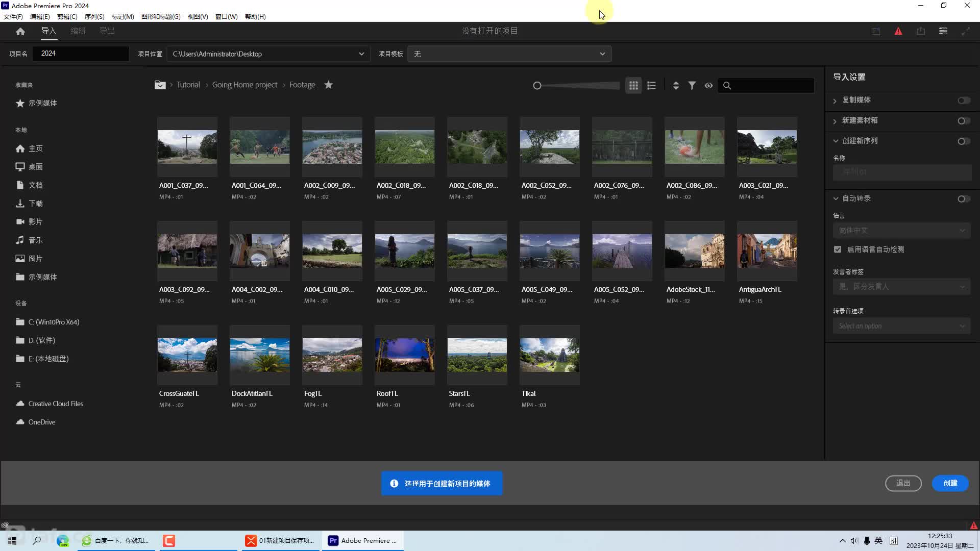Toggle the 自动转录 switch

(964, 199)
